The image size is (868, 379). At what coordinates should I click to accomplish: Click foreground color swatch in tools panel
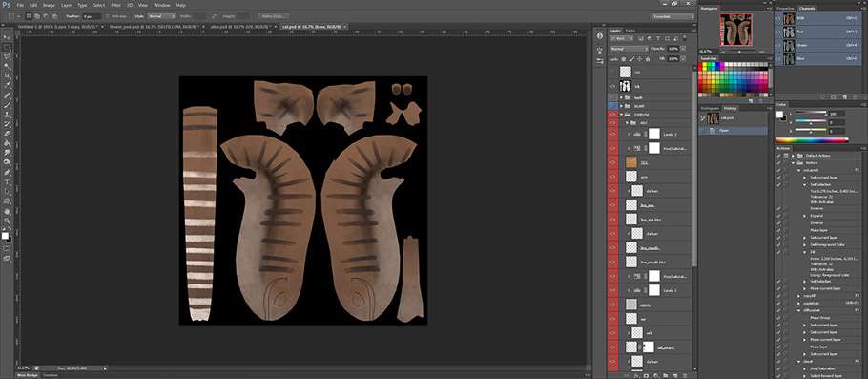tap(5, 236)
